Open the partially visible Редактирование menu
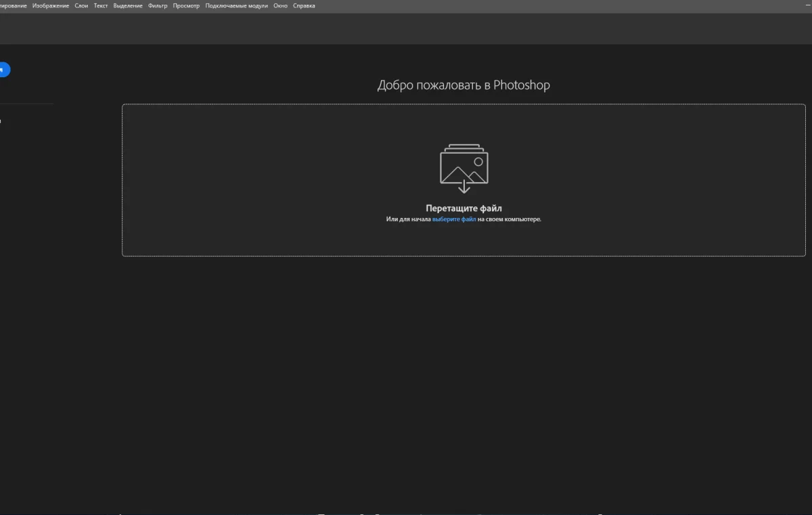 [13, 6]
